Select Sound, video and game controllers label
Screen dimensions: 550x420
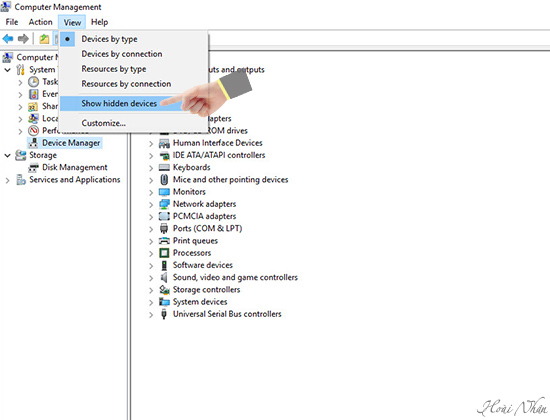pyautogui.click(x=235, y=278)
